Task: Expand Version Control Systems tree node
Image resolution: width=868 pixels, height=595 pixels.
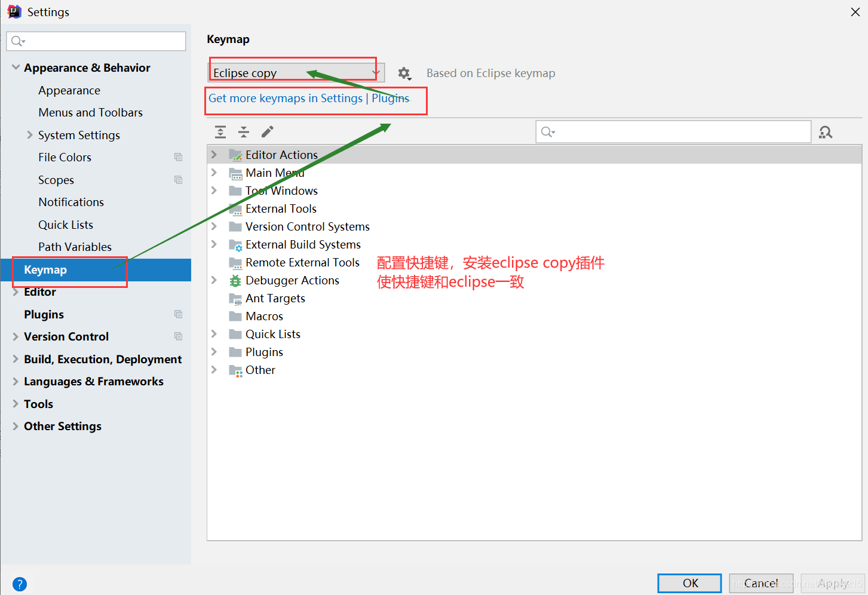Action: [x=214, y=226]
